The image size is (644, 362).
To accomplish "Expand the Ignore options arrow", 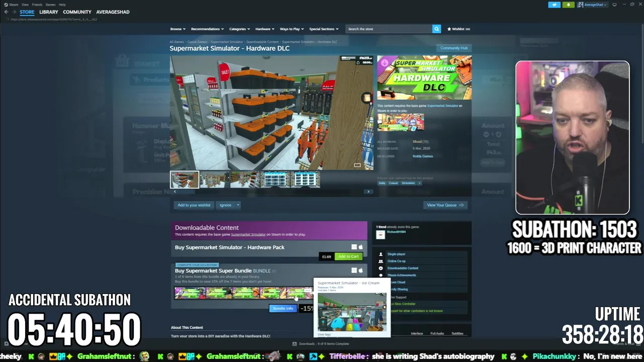I will point(238,205).
